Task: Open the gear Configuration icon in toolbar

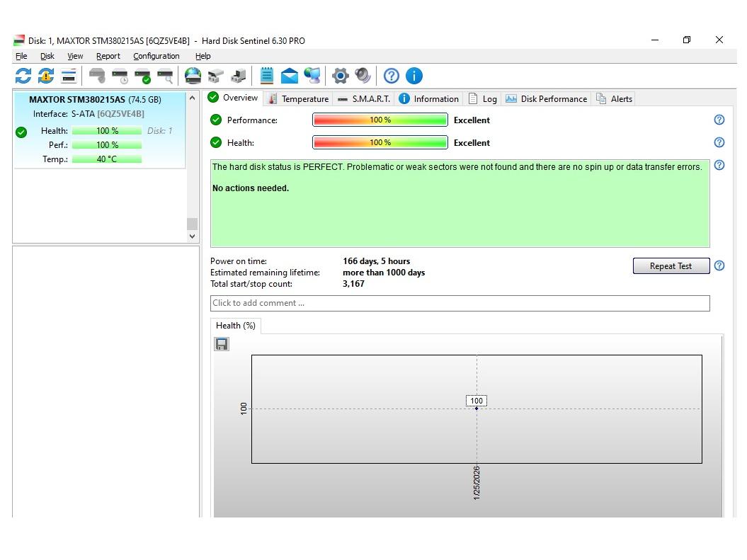Action: pyautogui.click(x=341, y=76)
